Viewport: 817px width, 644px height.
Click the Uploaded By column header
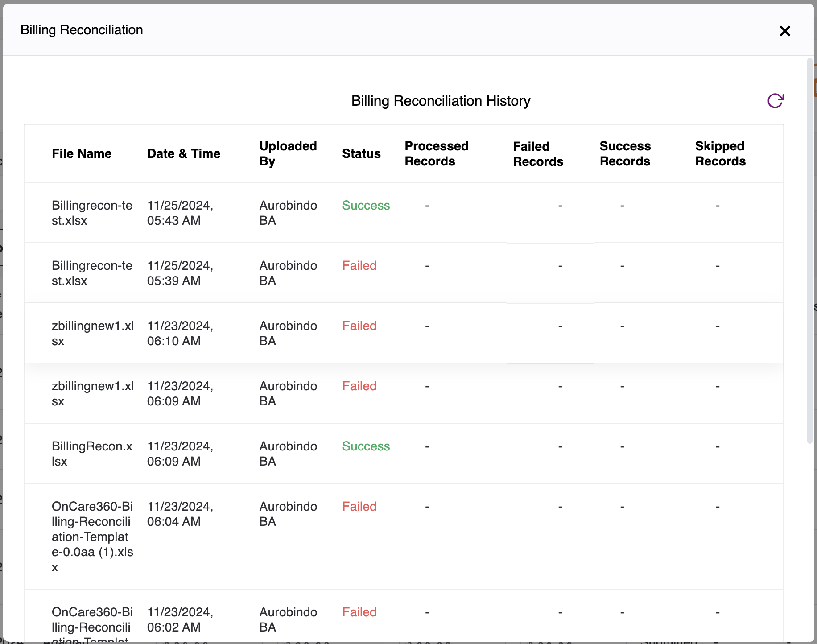pos(288,153)
